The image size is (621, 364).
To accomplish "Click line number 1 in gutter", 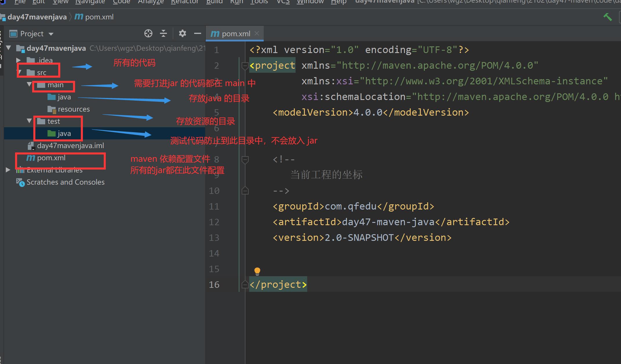I will click(216, 50).
